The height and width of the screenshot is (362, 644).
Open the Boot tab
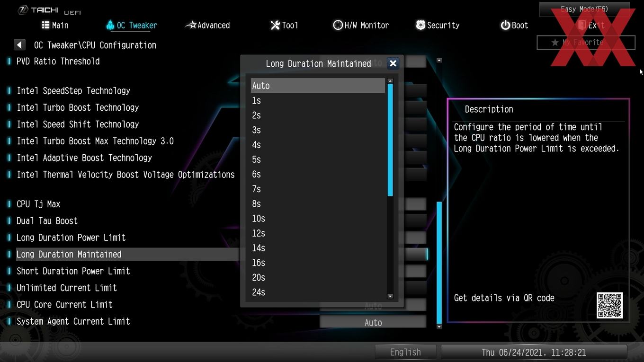[x=514, y=25]
